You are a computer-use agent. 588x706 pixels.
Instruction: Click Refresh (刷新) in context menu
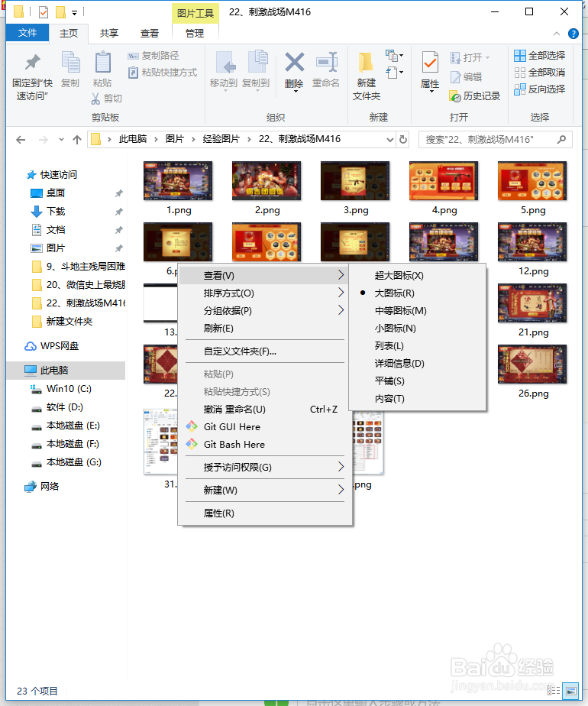[265, 329]
